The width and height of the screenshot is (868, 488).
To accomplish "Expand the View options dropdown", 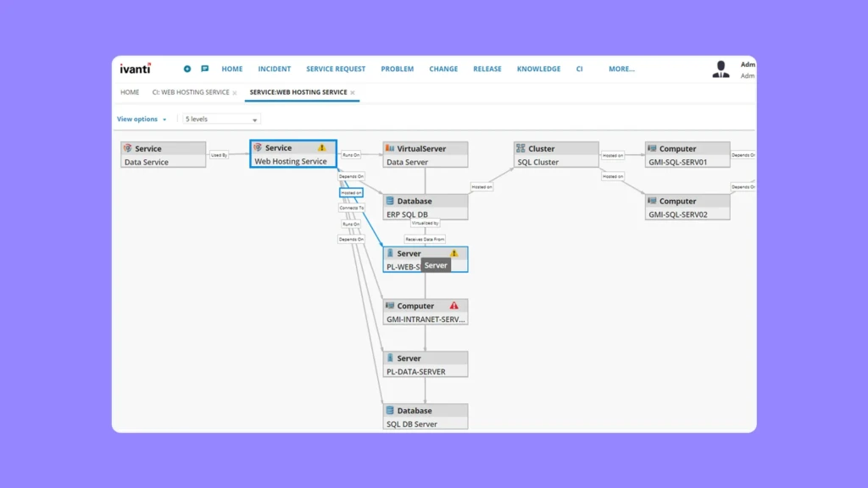I will pos(142,119).
